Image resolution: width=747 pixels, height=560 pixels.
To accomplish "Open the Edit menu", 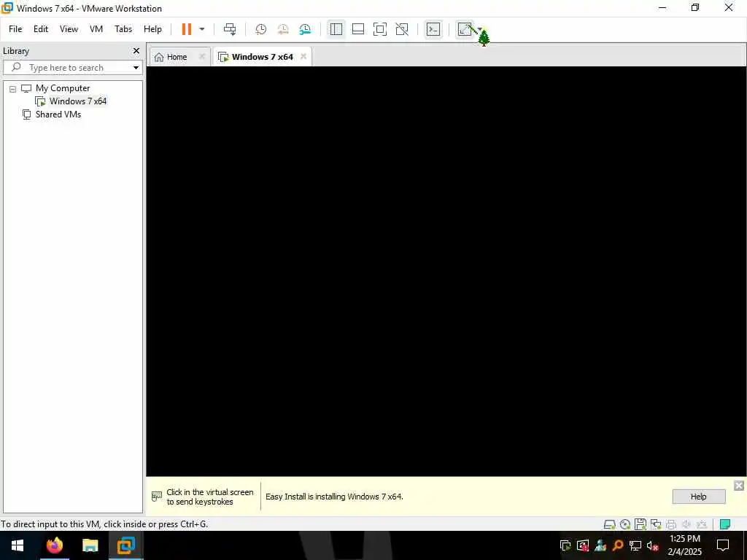I will pyautogui.click(x=41, y=29).
